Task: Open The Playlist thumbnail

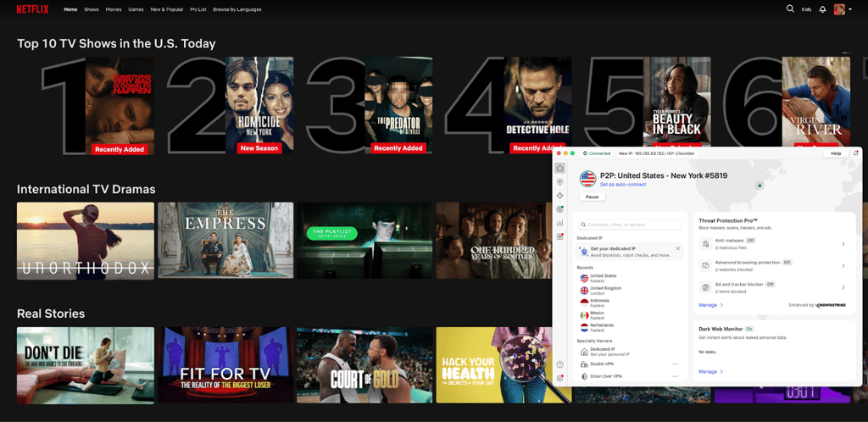Action: point(364,241)
